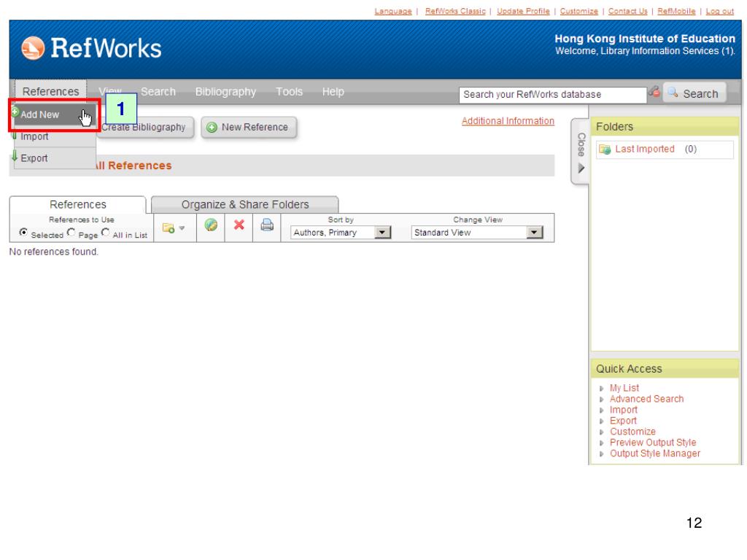Click the Search button in the header
The height and width of the screenshot is (560, 747).
(x=694, y=93)
